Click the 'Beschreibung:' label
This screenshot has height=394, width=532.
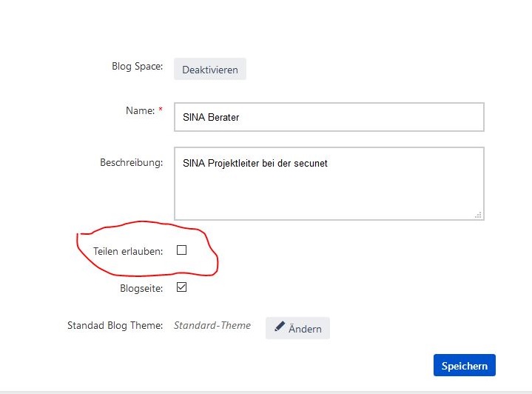(131, 162)
